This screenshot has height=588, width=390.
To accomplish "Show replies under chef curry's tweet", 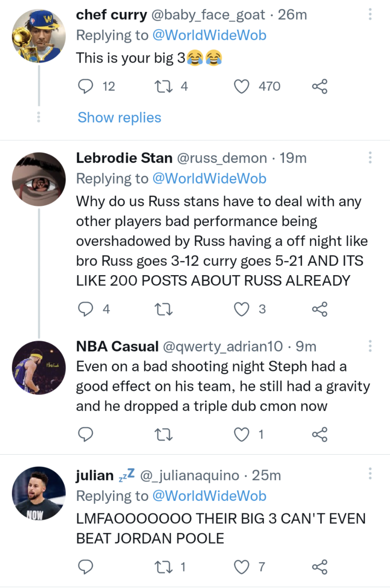I will (x=119, y=117).
